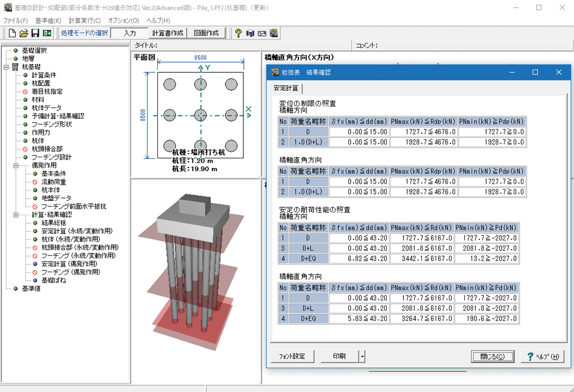This screenshot has height=392, width=574.
Task: Select 安定計算 (偶発作用) in the tree
Action: 69,264
